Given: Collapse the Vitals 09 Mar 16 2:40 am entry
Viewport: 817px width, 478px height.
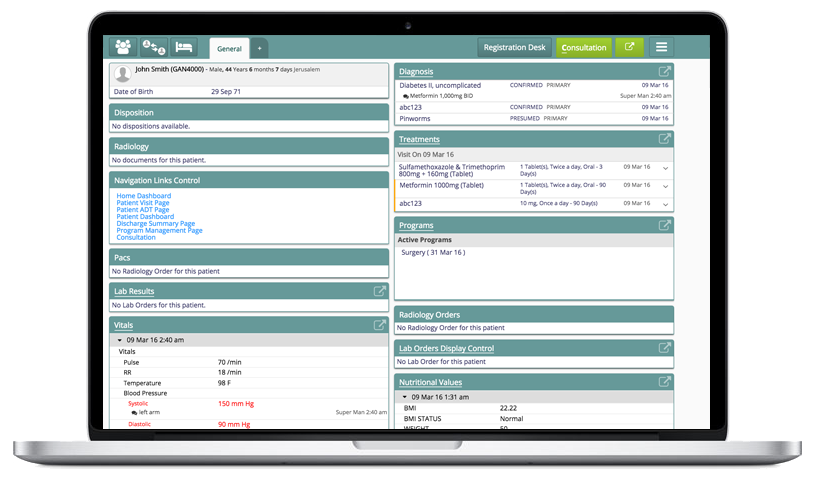Looking at the screenshot, I should [x=119, y=340].
